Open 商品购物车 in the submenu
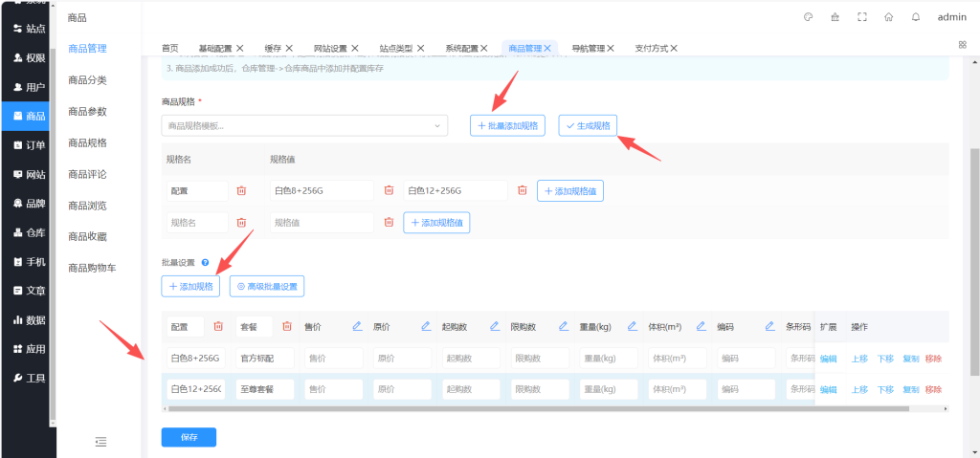Viewport: 980px width, 458px height. point(93,268)
